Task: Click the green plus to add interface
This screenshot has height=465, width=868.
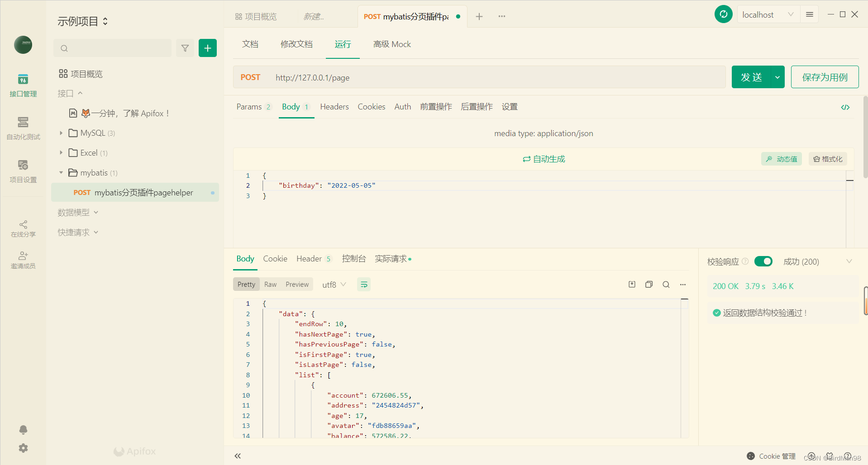Action: (208, 48)
